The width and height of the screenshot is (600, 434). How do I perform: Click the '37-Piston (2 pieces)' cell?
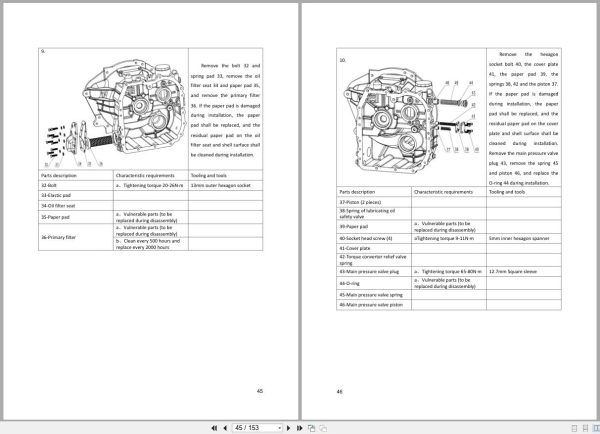point(374,202)
